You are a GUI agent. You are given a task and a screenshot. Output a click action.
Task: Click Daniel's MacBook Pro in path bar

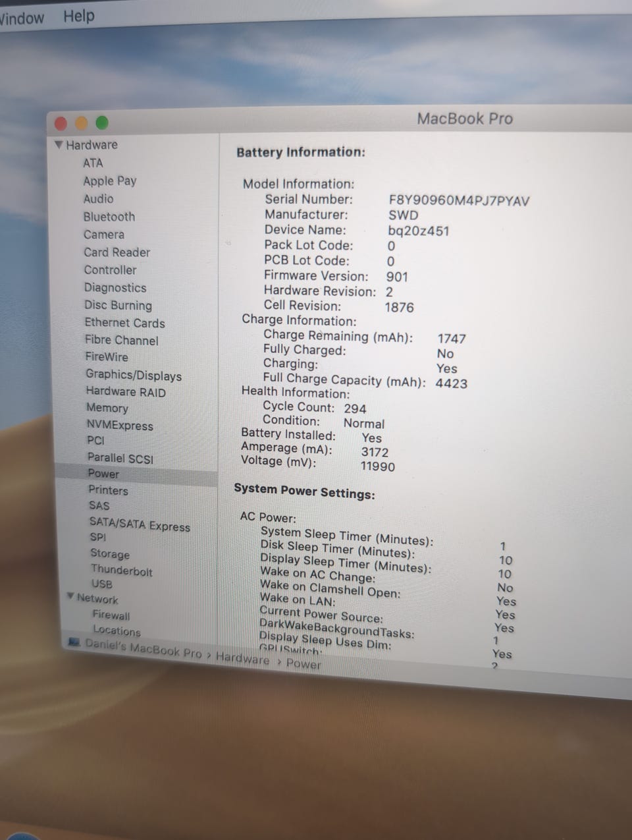[x=143, y=647]
